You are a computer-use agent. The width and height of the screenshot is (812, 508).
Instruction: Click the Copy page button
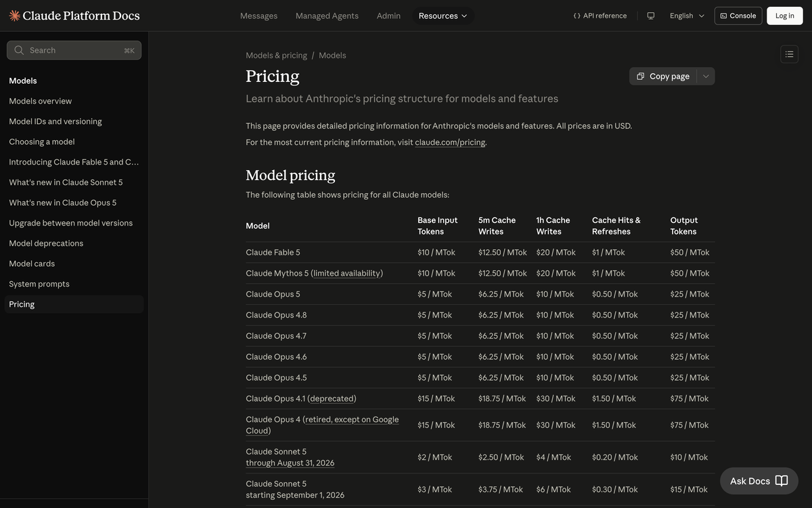point(663,77)
